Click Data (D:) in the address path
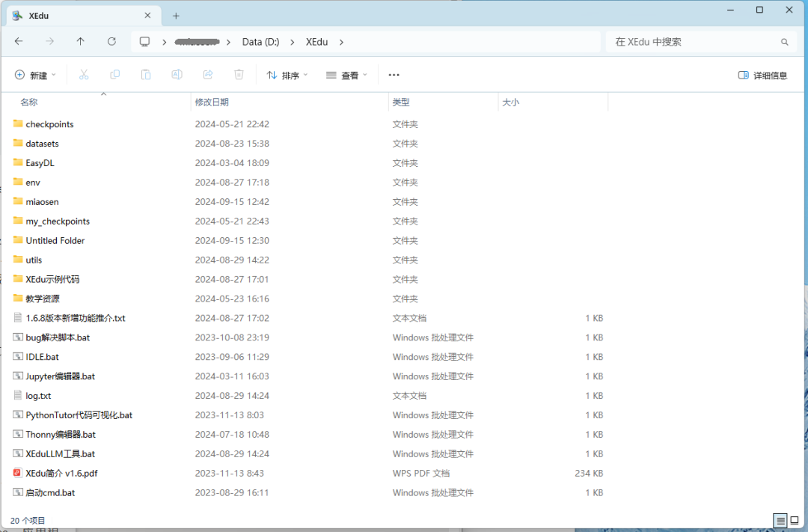The image size is (808, 532). pyautogui.click(x=261, y=42)
